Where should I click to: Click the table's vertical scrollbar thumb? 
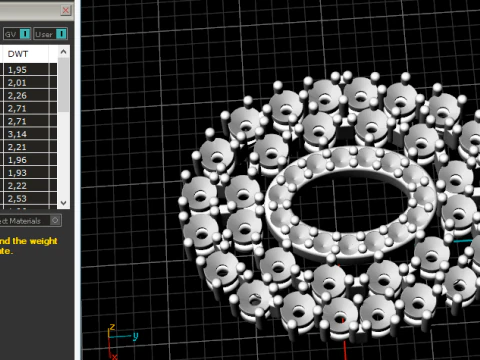pos(63,85)
